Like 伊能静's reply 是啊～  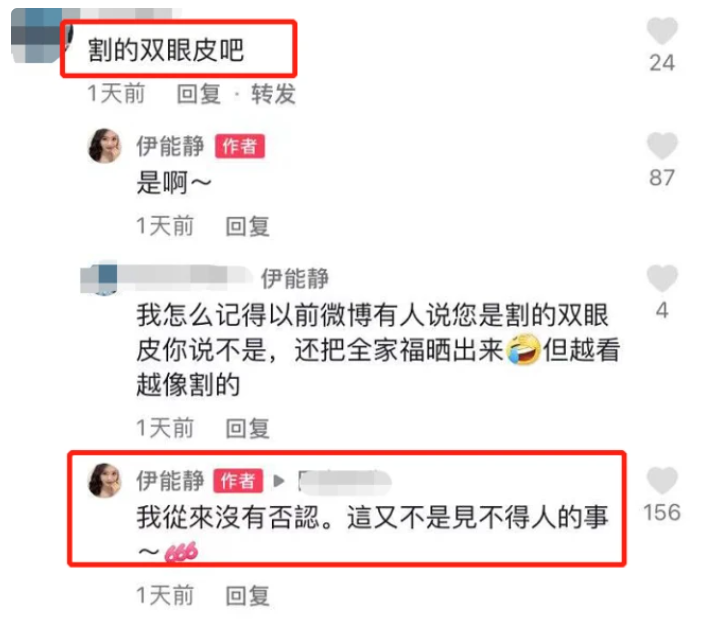[662, 146]
